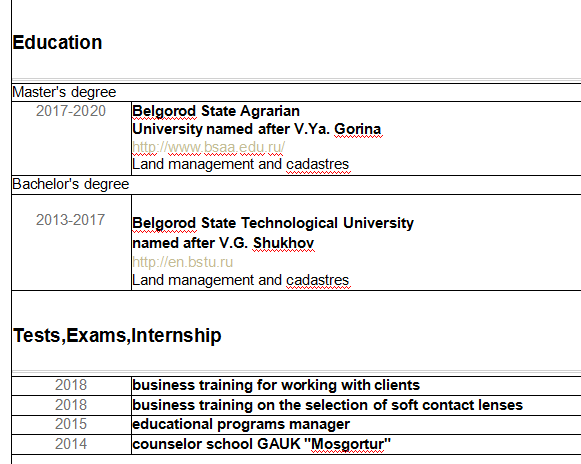Click counselor school GAUK entry
The width and height of the screenshot is (581, 464).
click(x=262, y=444)
